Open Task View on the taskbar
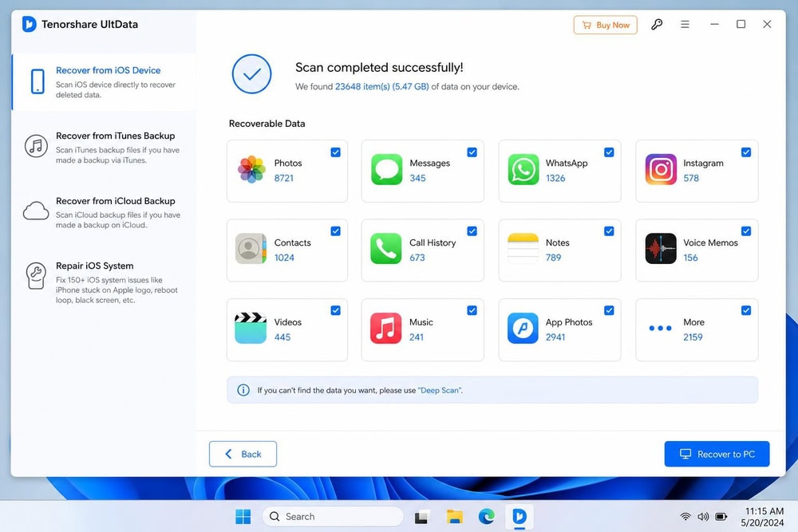Screen dimensions: 798x532 [x=421, y=517]
